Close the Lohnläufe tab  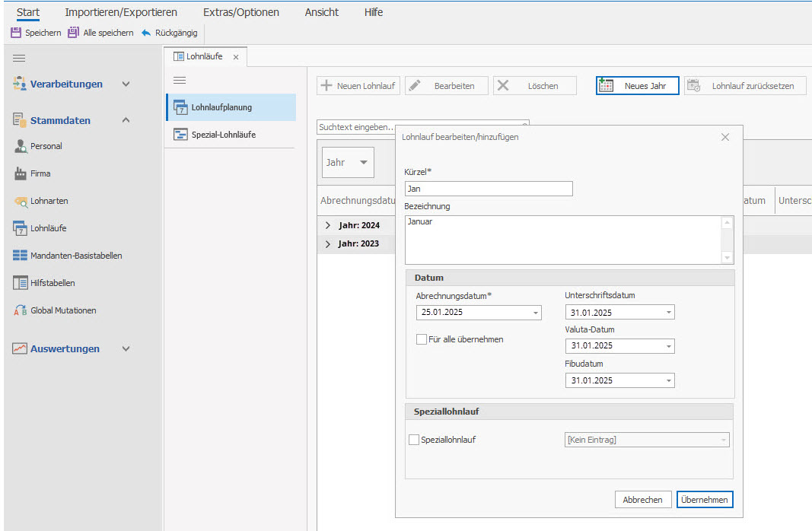236,57
